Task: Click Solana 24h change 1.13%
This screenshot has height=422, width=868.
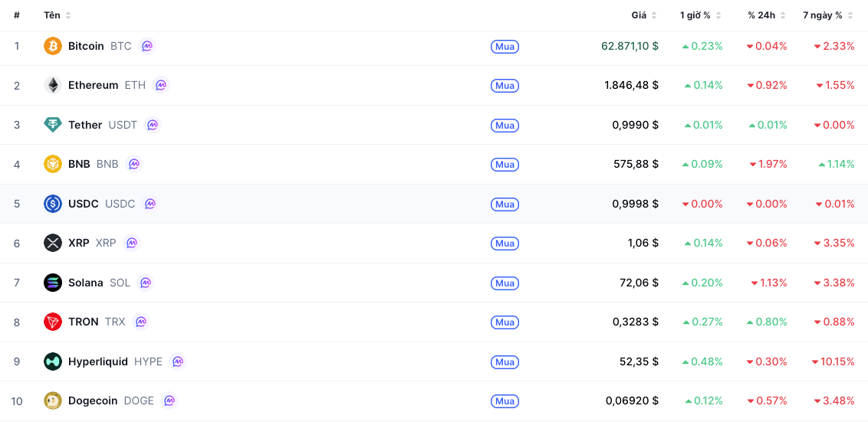Action: [x=769, y=283]
